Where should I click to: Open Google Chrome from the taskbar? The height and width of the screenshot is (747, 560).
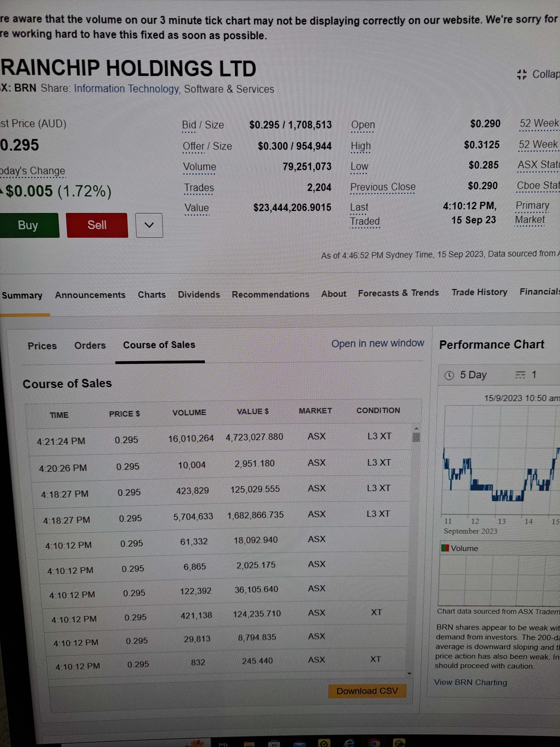[374, 743]
